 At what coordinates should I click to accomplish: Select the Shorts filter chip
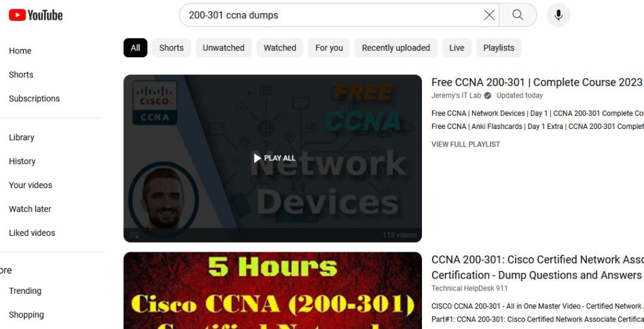click(171, 48)
